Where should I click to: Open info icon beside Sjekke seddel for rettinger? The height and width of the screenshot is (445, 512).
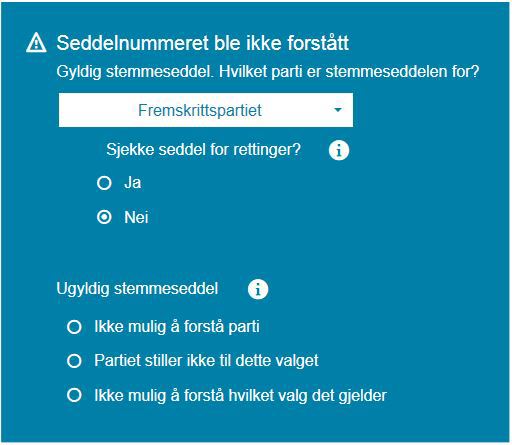pyautogui.click(x=339, y=150)
